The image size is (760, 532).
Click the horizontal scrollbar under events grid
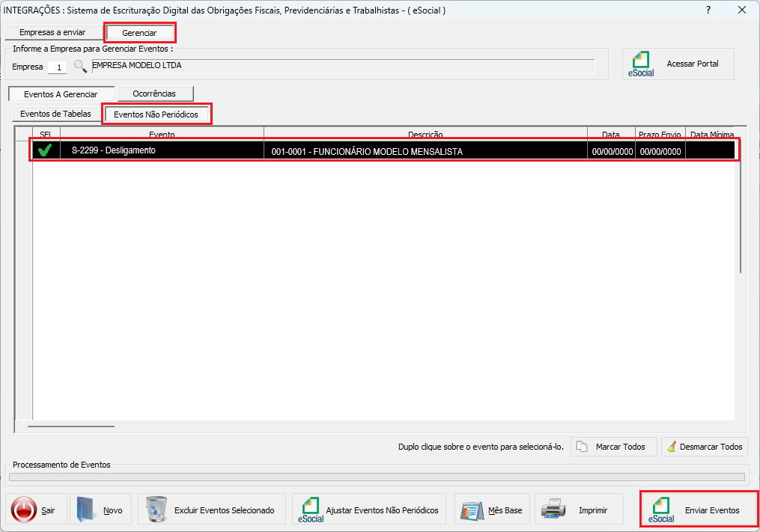point(71,426)
